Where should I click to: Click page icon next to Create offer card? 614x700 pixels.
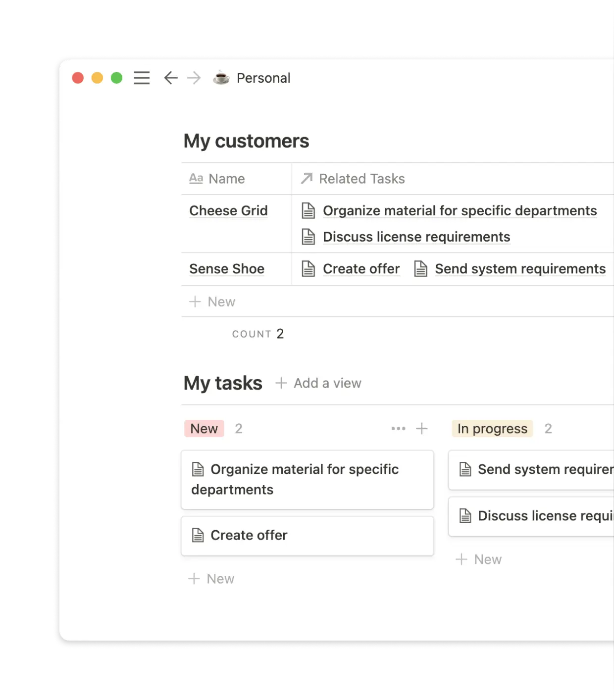point(198,535)
